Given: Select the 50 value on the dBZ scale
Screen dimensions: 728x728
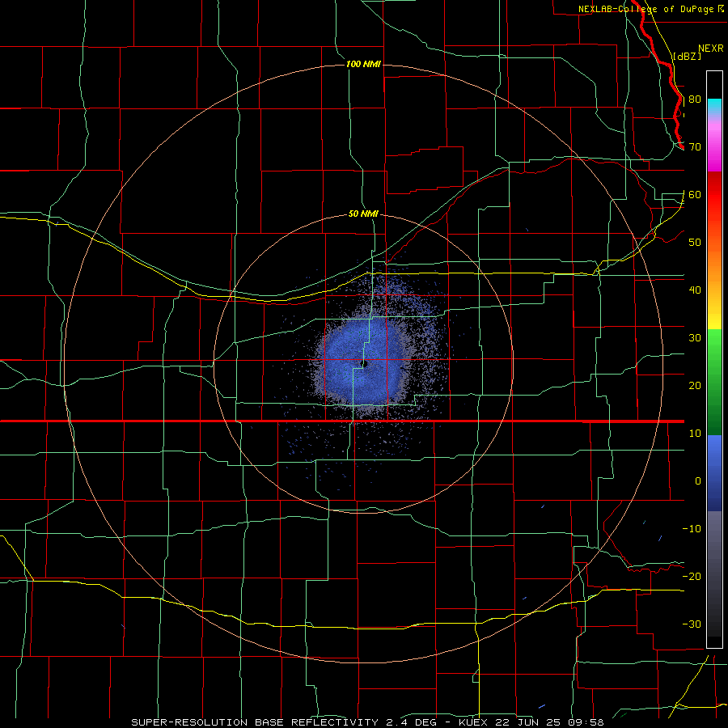Looking at the screenshot, I should pyautogui.click(x=695, y=243).
